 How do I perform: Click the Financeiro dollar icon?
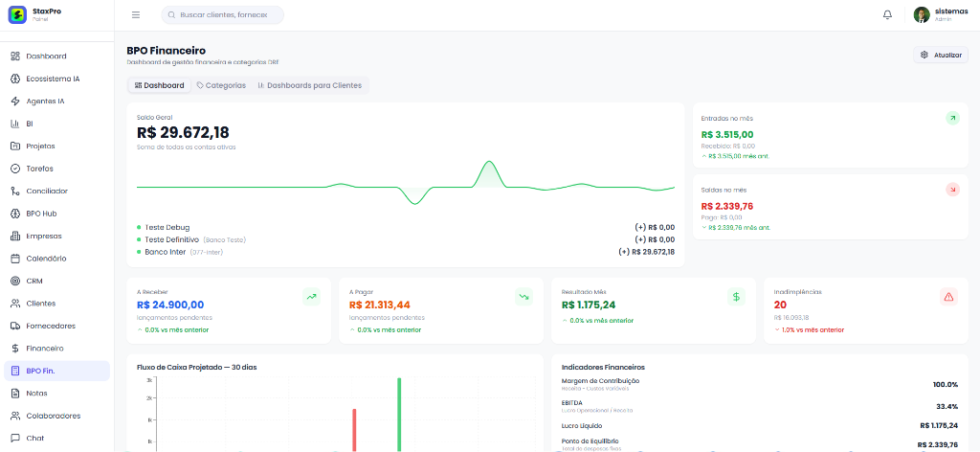[15, 349]
